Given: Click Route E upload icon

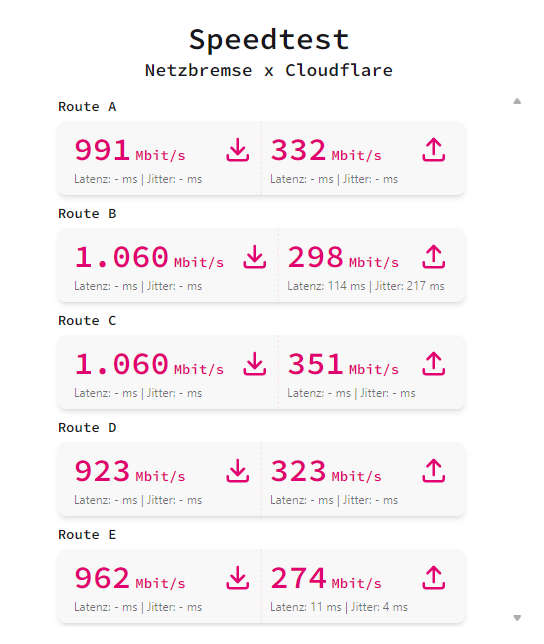Looking at the screenshot, I should coord(434,578).
